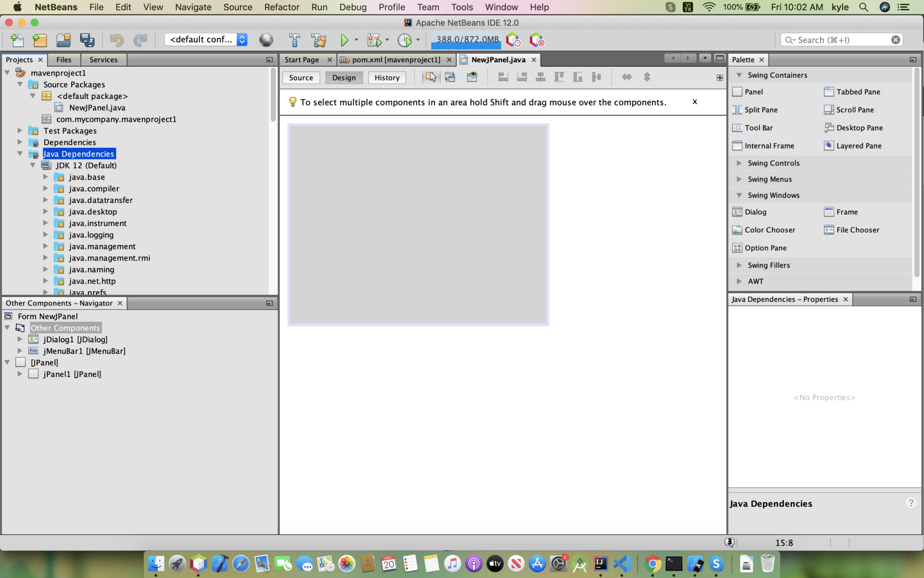The image size is (924, 578).
Task: Click Clean and Build Project icon
Action: coord(319,40)
